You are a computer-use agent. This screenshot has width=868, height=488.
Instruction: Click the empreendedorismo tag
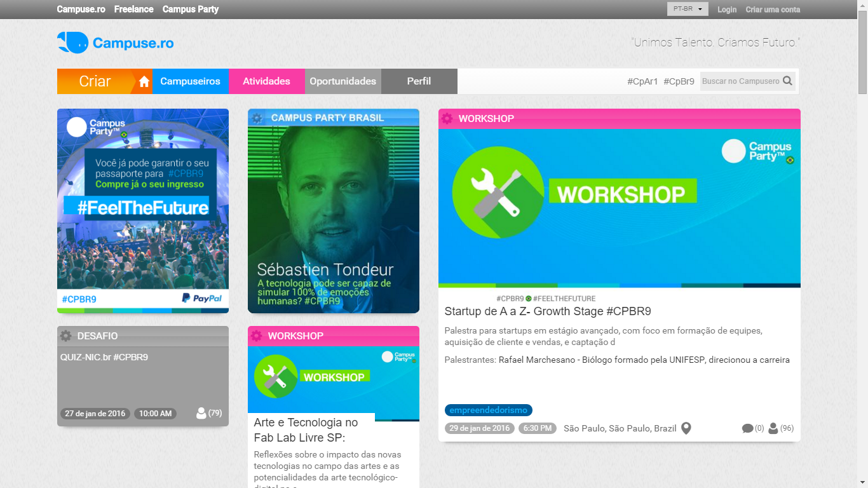(x=489, y=410)
